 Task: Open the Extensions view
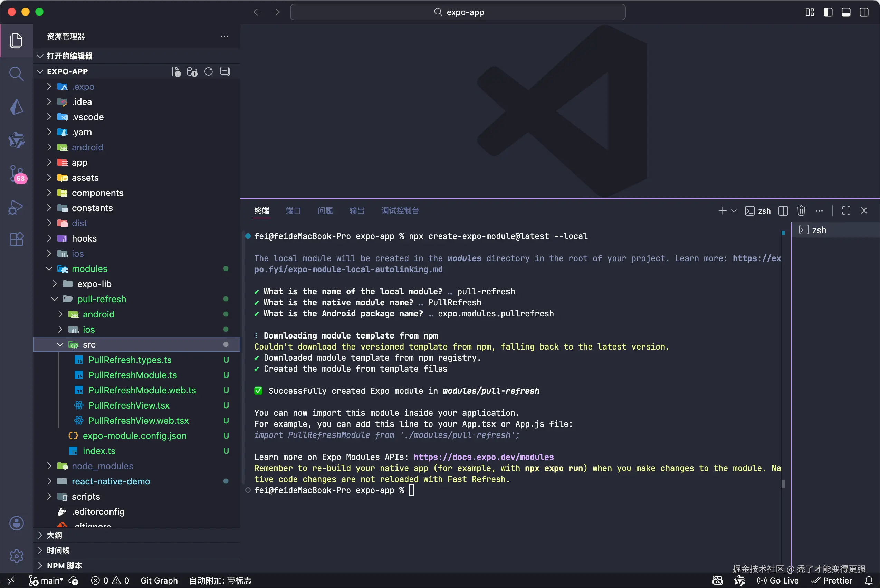[16, 239]
